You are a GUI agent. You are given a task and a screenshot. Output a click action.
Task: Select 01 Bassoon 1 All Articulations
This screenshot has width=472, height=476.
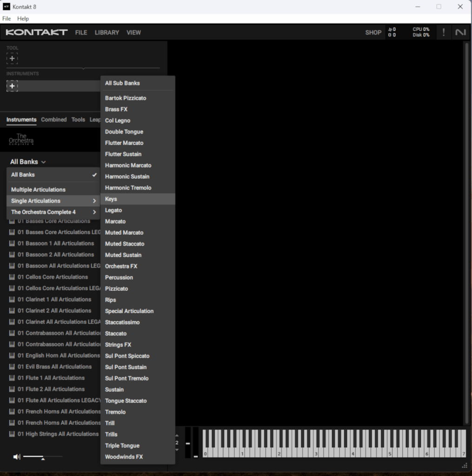pyautogui.click(x=56, y=244)
